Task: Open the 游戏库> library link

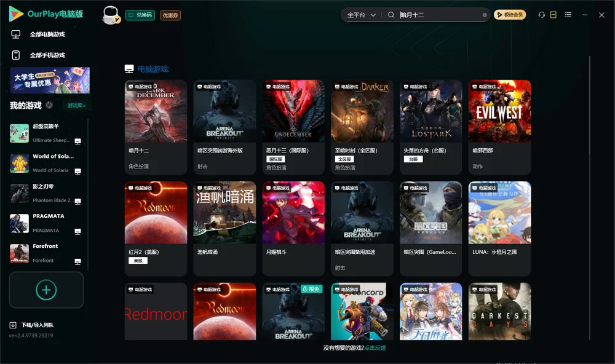Action: point(76,106)
